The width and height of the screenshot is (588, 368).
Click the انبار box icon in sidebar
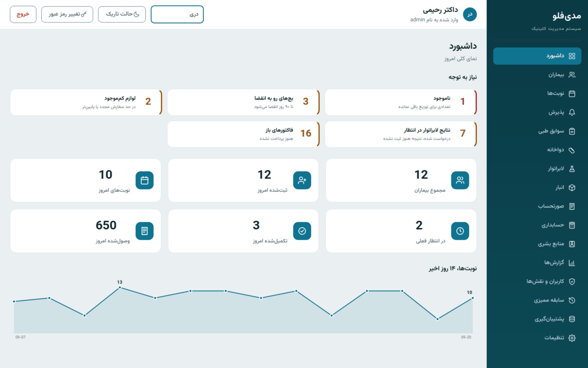572,187
